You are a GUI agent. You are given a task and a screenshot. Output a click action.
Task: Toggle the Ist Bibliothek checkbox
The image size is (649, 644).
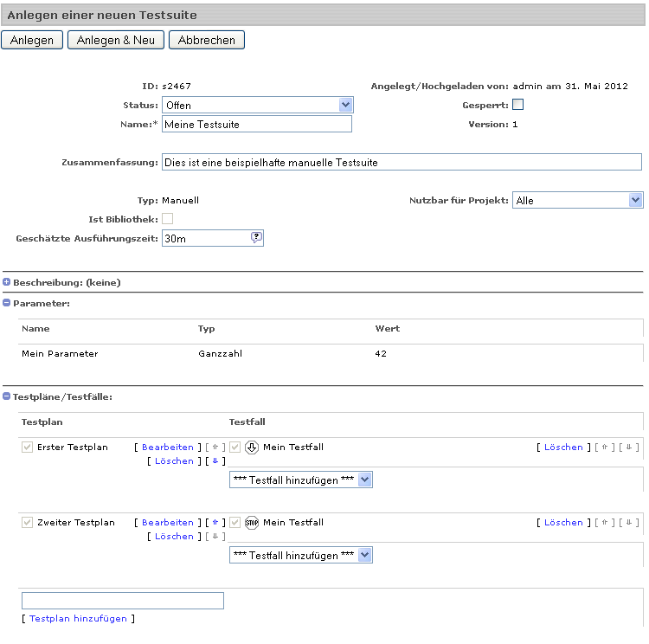click(x=168, y=219)
